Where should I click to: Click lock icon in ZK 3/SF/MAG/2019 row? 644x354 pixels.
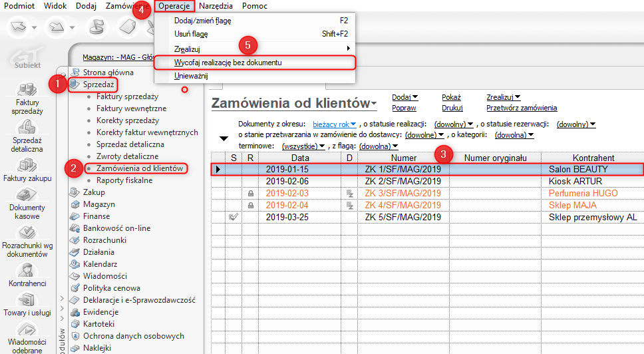[x=250, y=193]
